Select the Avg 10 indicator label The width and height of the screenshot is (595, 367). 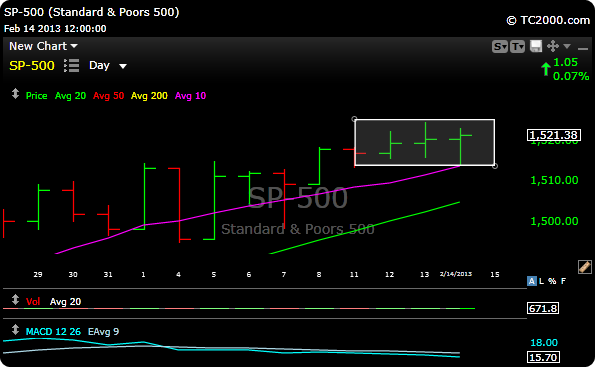(x=190, y=96)
